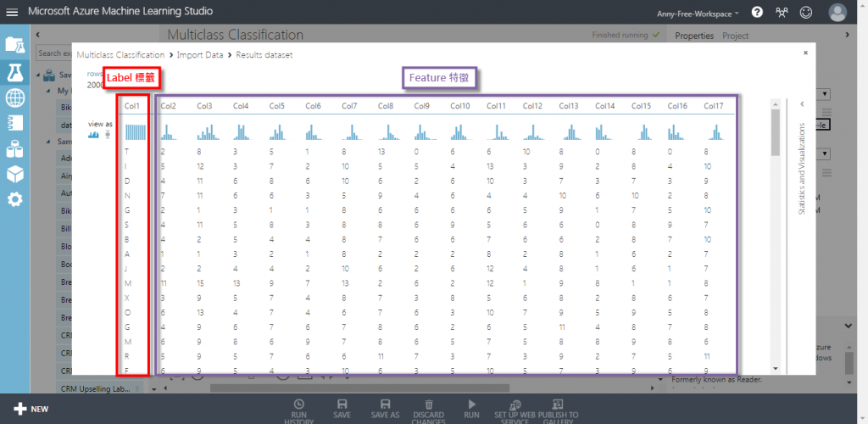
Task: Click the help question mark icon
Action: (757, 12)
